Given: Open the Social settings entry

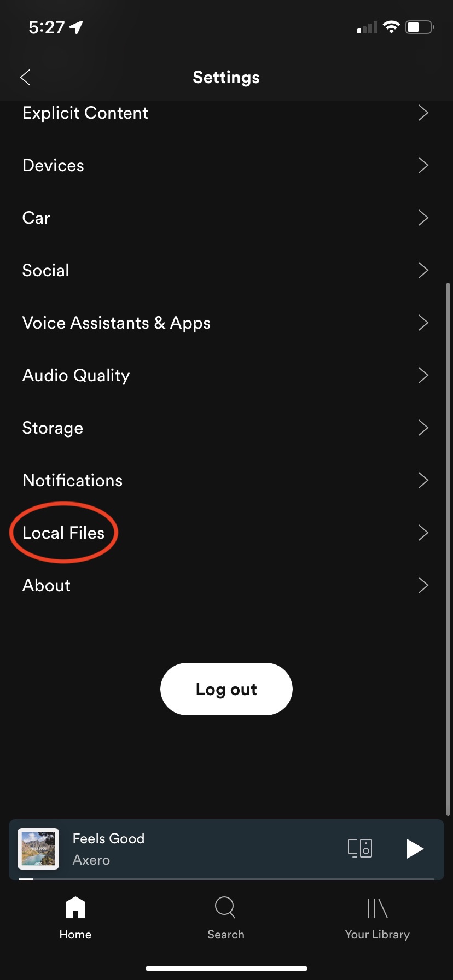Looking at the screenshot, I should point(45,270).
